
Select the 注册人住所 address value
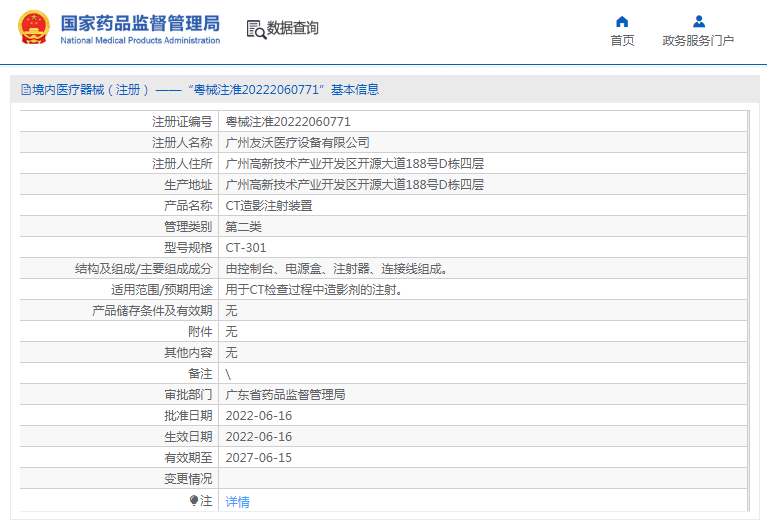pyautogui.click(x=354, y=163)
